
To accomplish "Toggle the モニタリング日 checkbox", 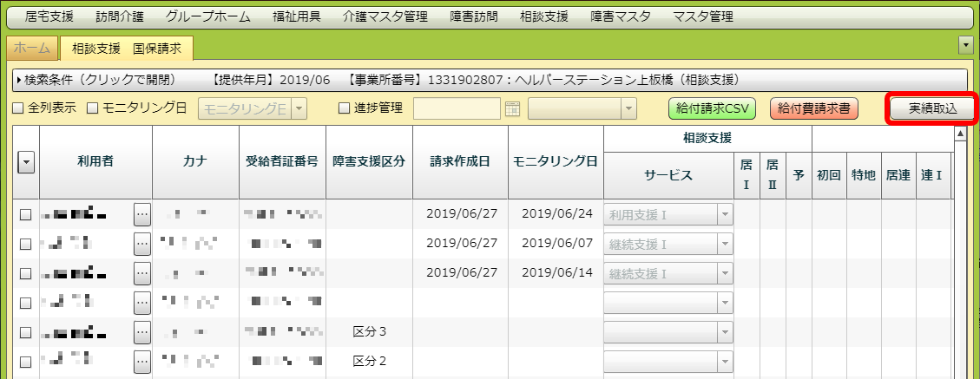I will (x=93, y=108).
